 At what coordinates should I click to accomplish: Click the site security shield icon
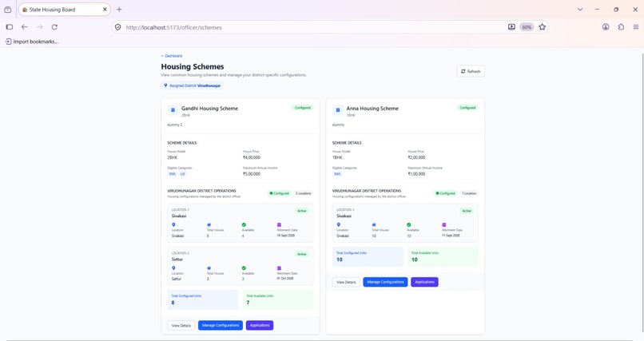[x=118, y=27]
